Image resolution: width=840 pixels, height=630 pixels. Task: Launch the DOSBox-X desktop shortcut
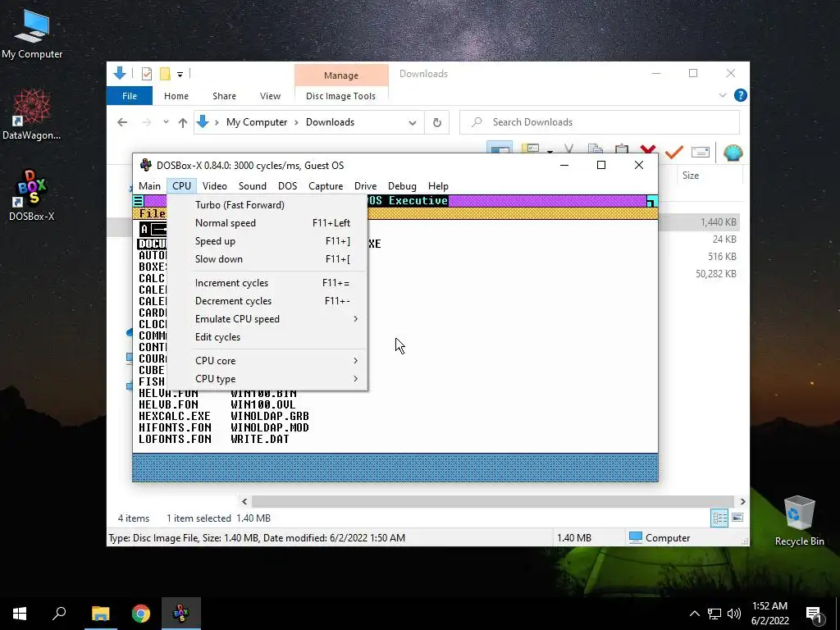(32, 195)
